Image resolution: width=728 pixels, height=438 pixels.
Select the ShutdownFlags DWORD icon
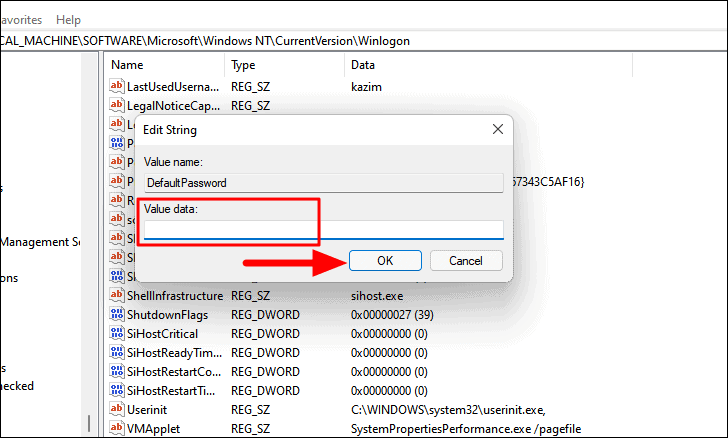click(117, 314)
